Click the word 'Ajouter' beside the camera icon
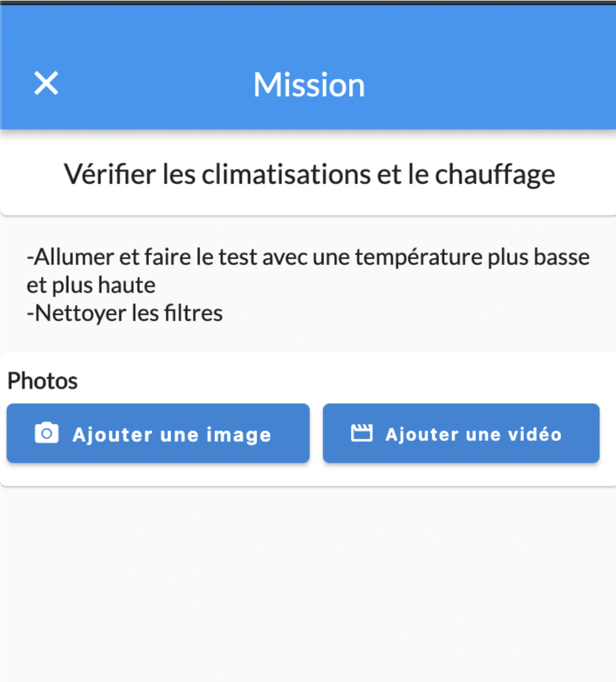 112,435
